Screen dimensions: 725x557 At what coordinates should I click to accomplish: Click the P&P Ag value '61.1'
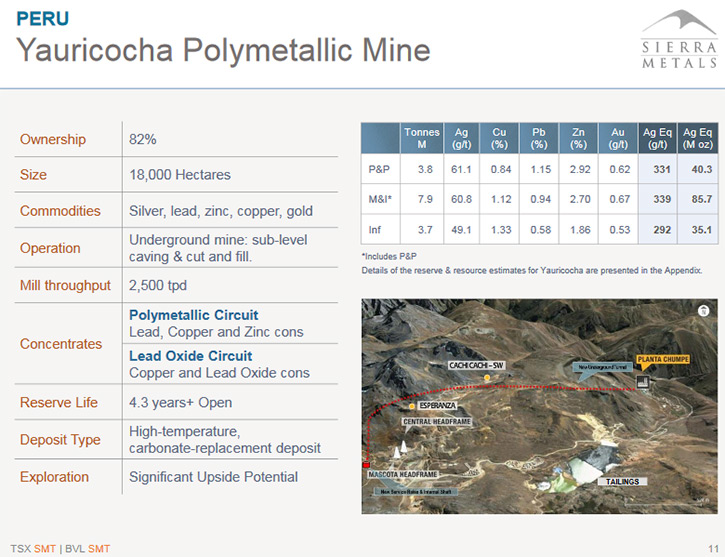[x=461, y=169]
